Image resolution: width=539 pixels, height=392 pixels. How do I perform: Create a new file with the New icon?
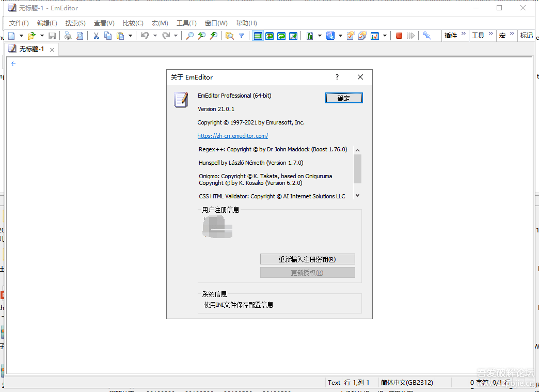tap(12, 36)
